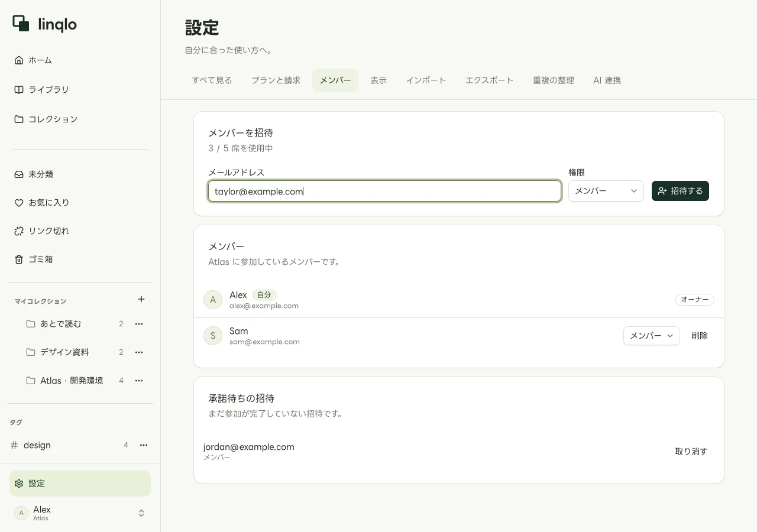Click the 承諾待ちの招待 heading
The width and height of the screenshot is (757, 532).
coord(241,398)
